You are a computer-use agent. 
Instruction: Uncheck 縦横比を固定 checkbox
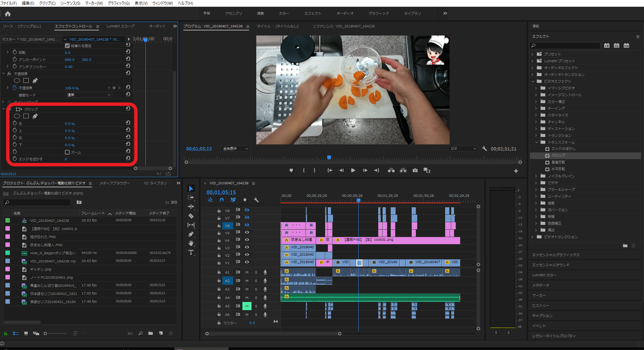pos(67,46)
